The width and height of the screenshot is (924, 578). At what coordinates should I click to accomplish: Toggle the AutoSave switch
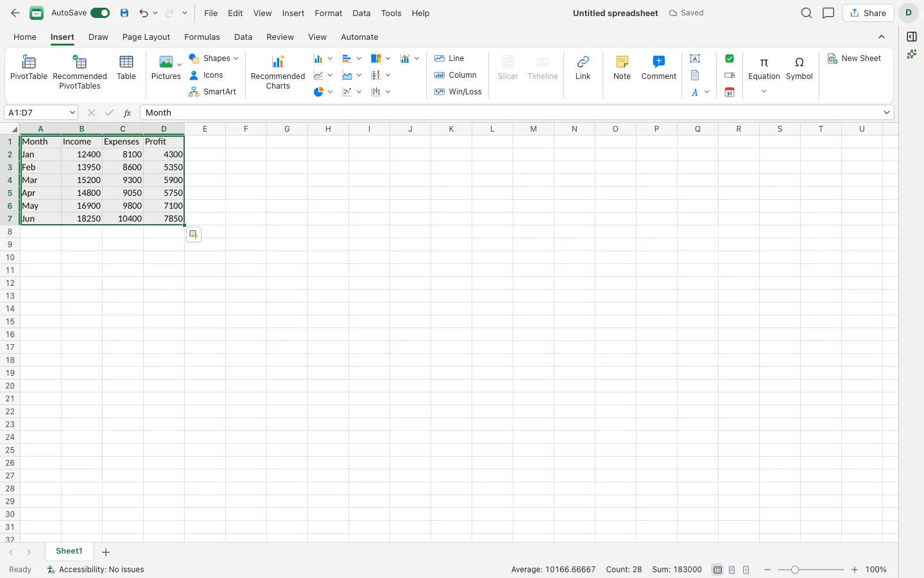click(100, 13)
